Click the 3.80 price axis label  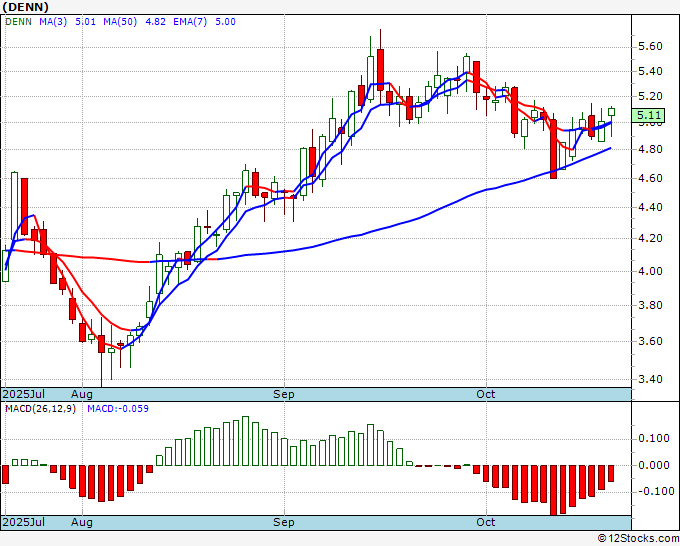coord(651,305)
